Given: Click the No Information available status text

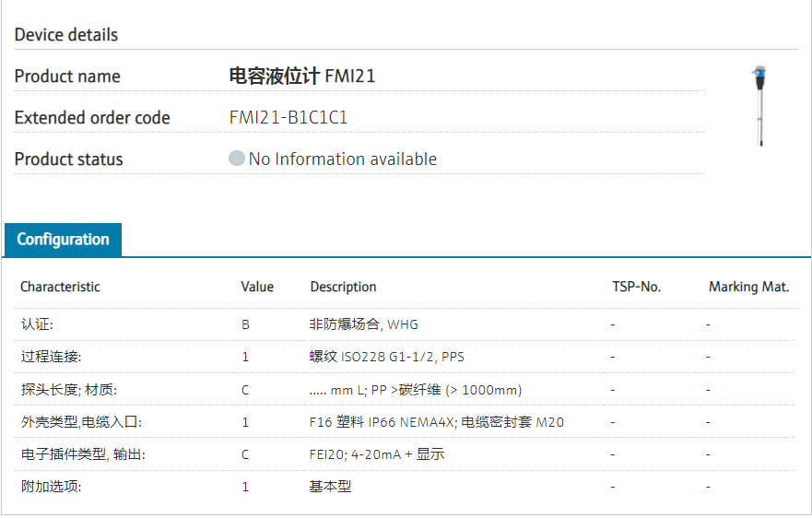Looking at the screenshot, I should [x=342, y=159].
